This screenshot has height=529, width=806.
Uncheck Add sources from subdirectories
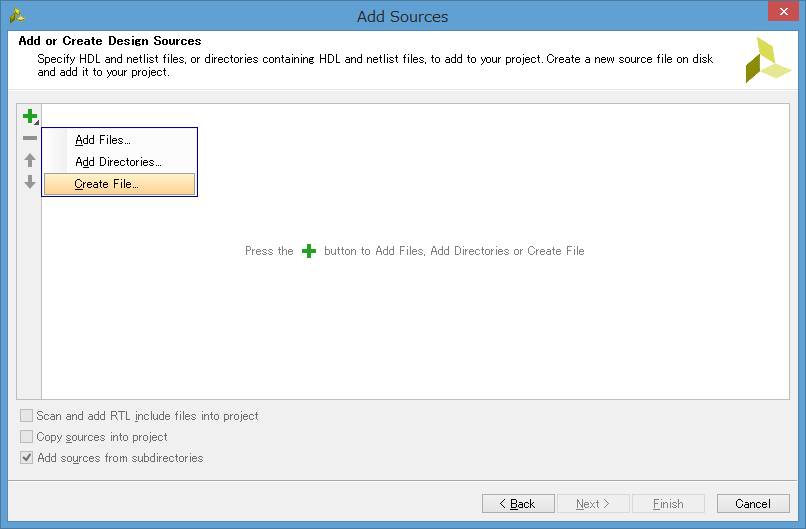[27, 458]
